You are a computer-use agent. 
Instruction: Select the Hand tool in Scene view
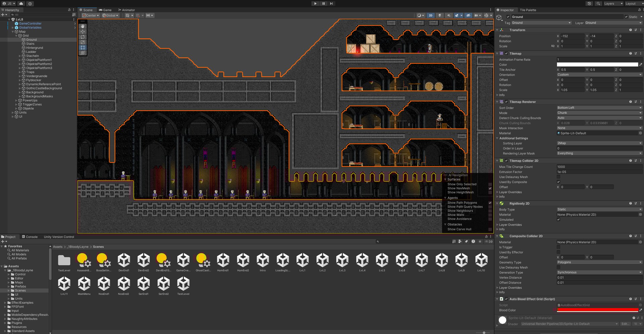tap(83, 26)
